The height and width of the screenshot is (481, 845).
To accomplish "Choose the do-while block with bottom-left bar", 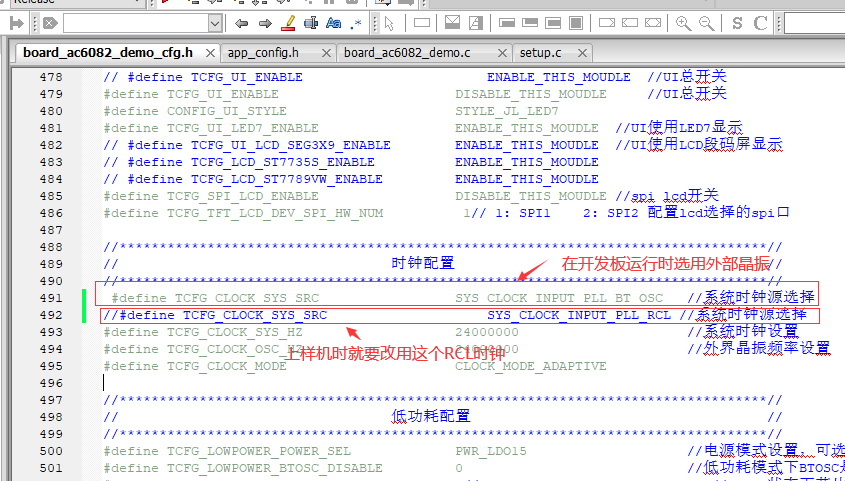I will click(x=530, y=23).
